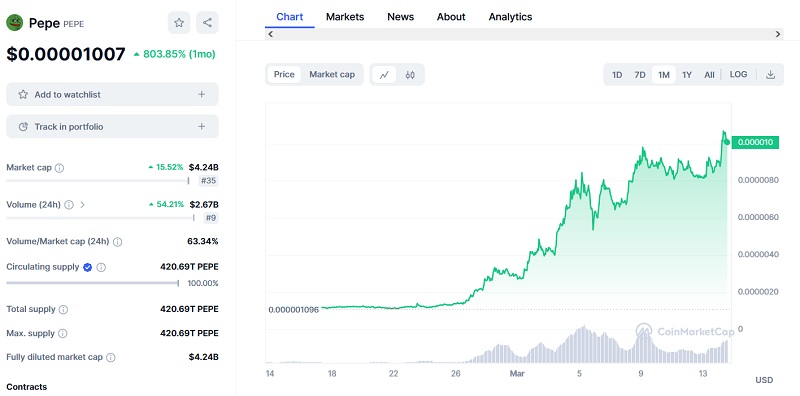This screenshot has height=396, width=800.
Task: Download chart data icon
Action: coord(770,75)
